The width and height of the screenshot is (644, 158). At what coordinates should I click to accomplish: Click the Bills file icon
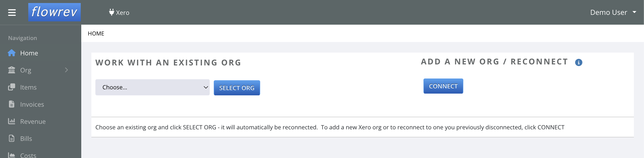12,138
